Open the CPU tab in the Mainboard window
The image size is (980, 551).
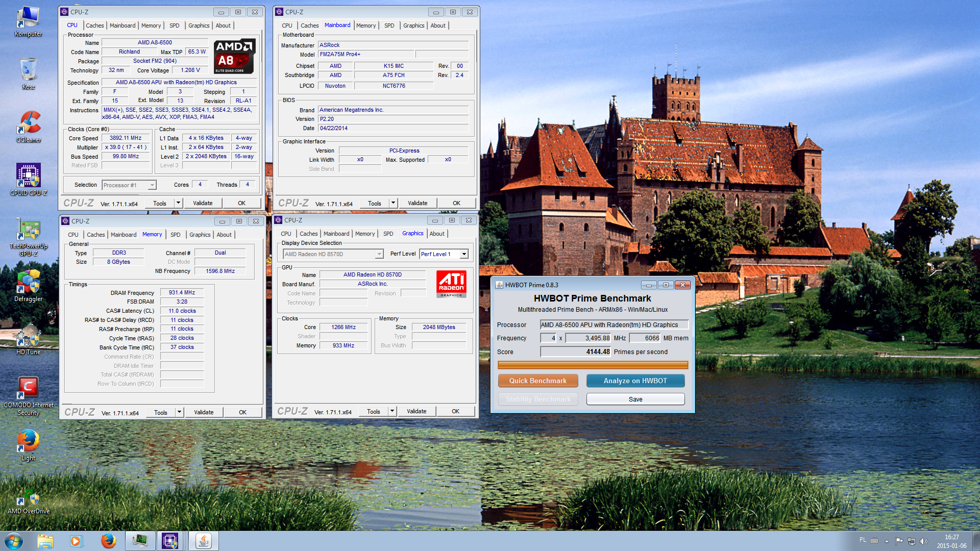[x=287, y=26]
